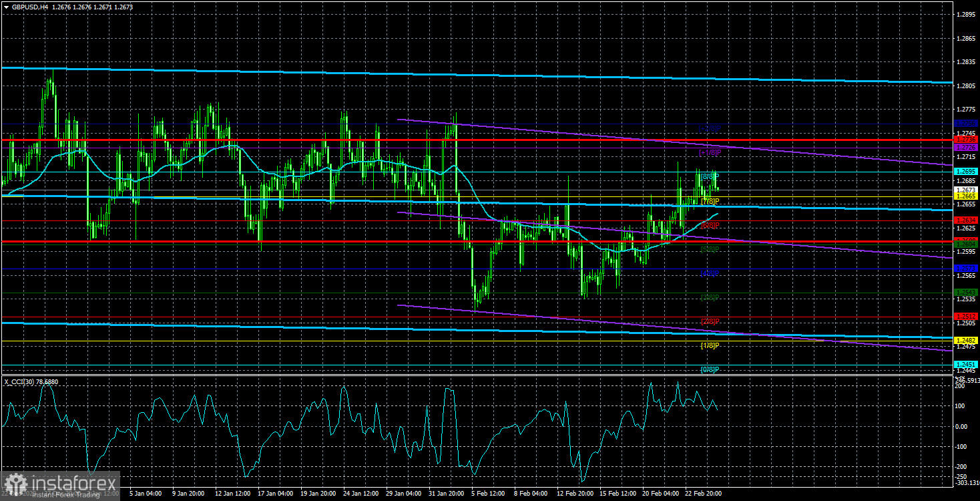Click the 29 Jan 04:00 time label
Viewport: 980px width, 501px height.
point(405,494)
